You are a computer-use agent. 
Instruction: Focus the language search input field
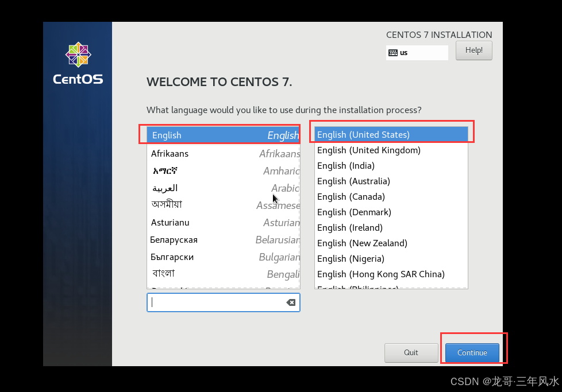coord(224,302)
